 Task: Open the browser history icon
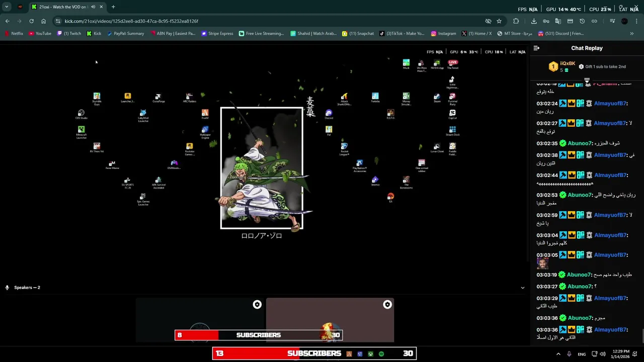tap(582, 21)
